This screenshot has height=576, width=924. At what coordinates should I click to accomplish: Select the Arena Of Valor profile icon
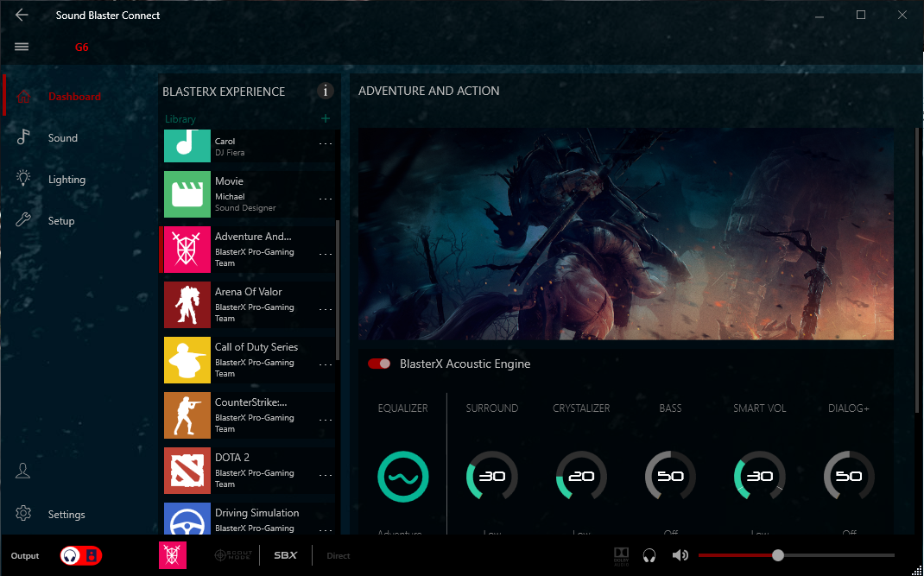pyautogui.click(x=187, y=305)
